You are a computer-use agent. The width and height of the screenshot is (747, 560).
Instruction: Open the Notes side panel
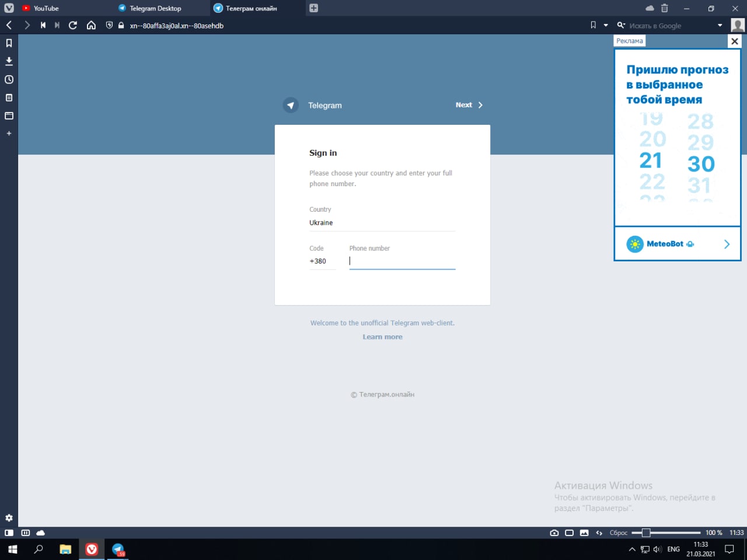coord(9,97)
